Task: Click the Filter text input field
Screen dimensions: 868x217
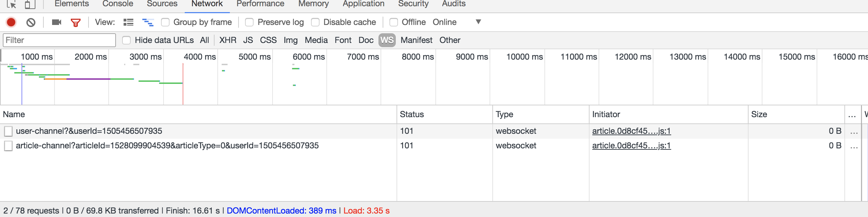Action: click(x=59, y=40)
